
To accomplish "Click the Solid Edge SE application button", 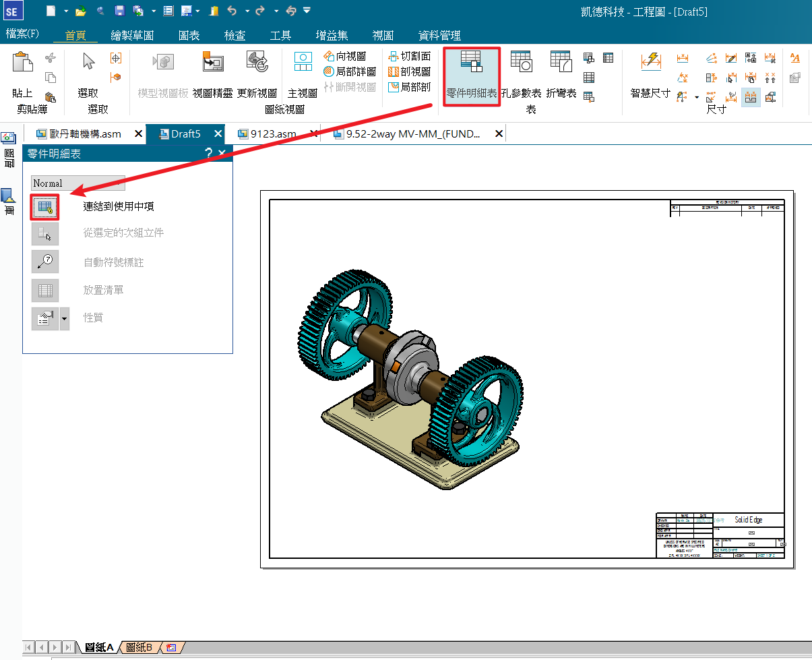I will (14, 11).
